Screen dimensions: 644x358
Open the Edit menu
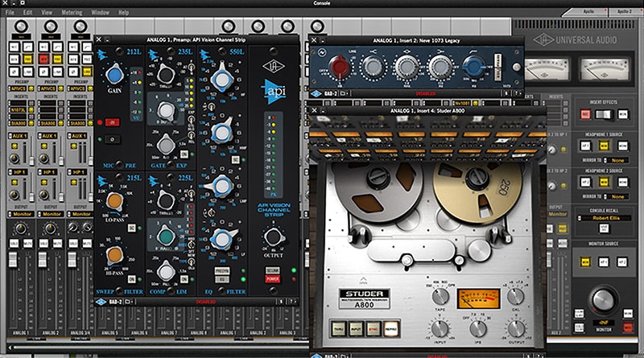27,13
